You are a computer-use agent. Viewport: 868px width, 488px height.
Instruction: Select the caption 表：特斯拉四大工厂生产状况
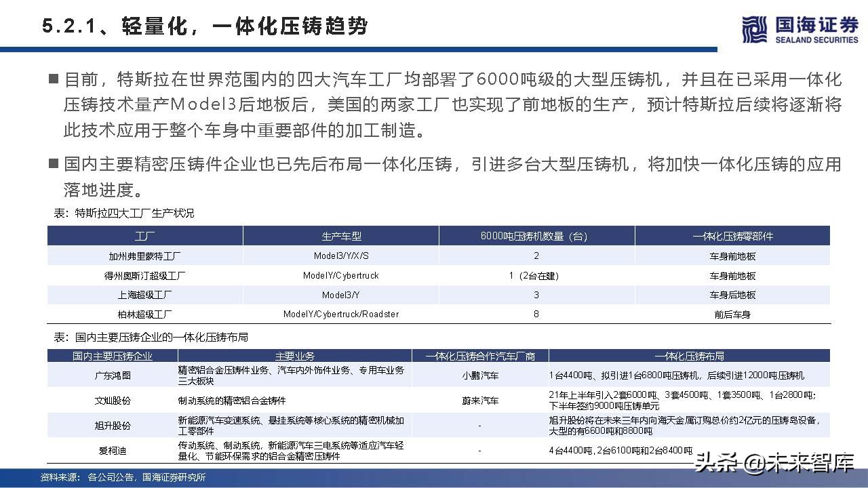[x=123, y=213]
